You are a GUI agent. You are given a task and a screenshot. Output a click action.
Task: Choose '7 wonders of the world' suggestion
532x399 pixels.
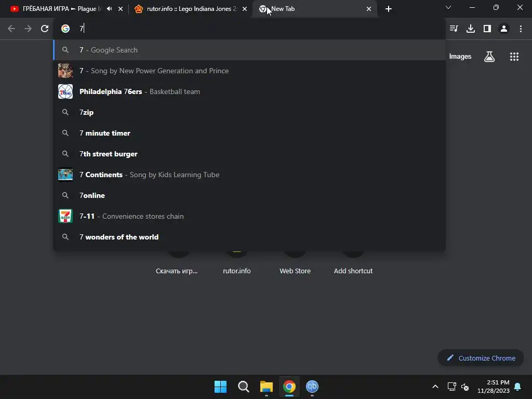[249, 237]
